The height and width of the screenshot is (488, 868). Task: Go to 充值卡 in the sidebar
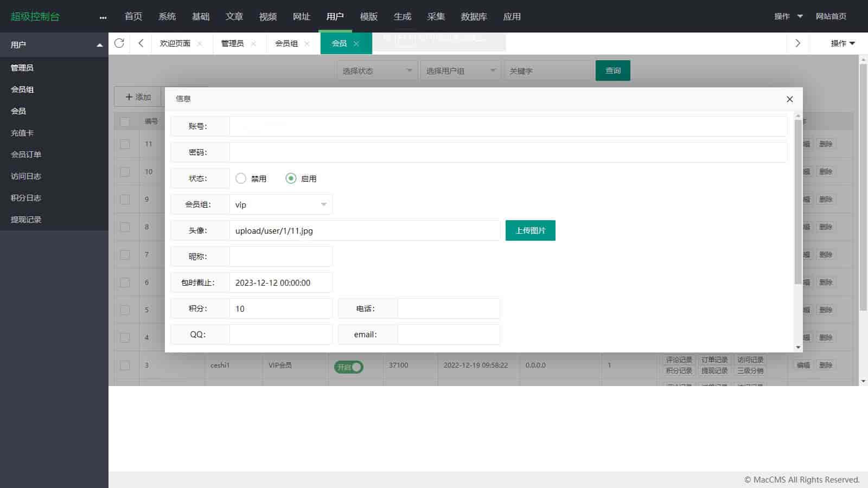[x=22, y=133]
